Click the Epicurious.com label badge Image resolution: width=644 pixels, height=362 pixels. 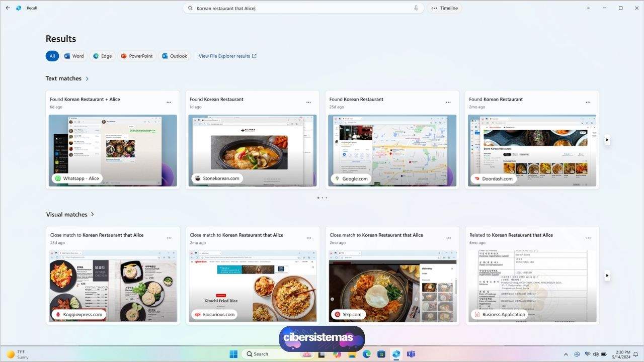pos(214,314)
